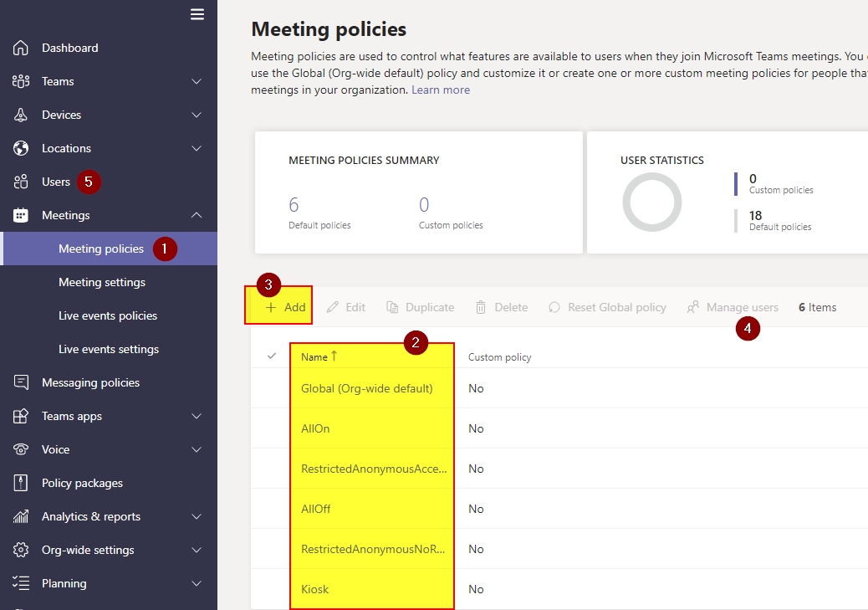Screen dimensions: 868x610
Task: Open Dashboard via the home icon
Action: pyautogui.click(x=21, y=48)
